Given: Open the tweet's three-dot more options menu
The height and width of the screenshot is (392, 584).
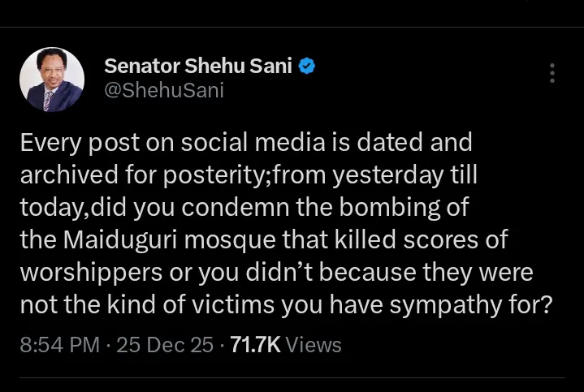Looking at the screenshot, I should 552,74.
